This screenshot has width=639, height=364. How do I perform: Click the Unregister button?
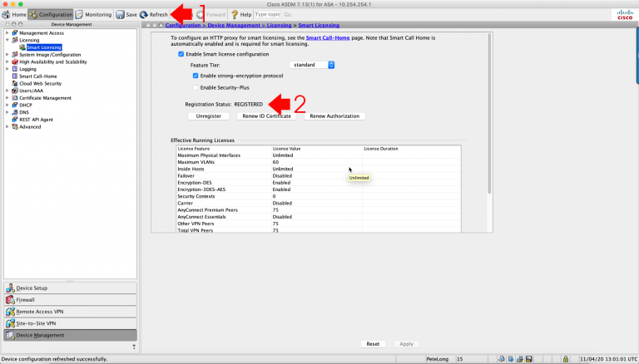coord(209,116)
